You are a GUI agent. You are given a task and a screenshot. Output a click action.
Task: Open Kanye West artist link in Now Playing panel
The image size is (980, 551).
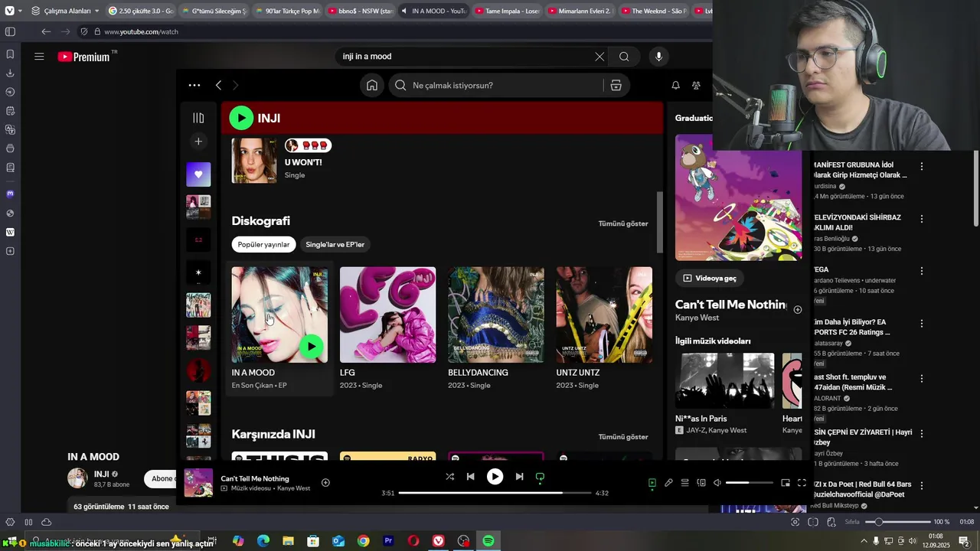(x=697, y=318)
